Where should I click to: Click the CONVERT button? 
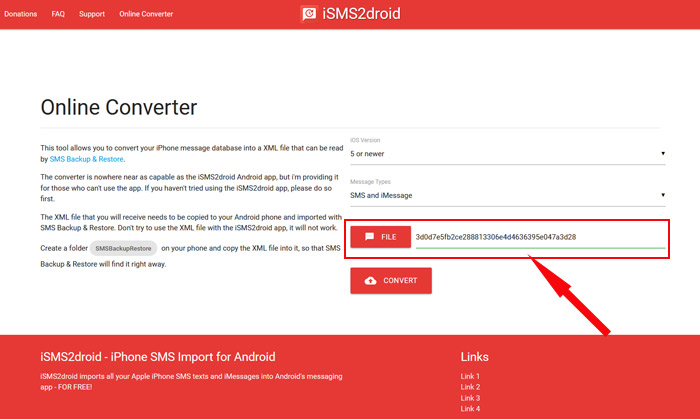pyautogui.click(x=391, y=281)
